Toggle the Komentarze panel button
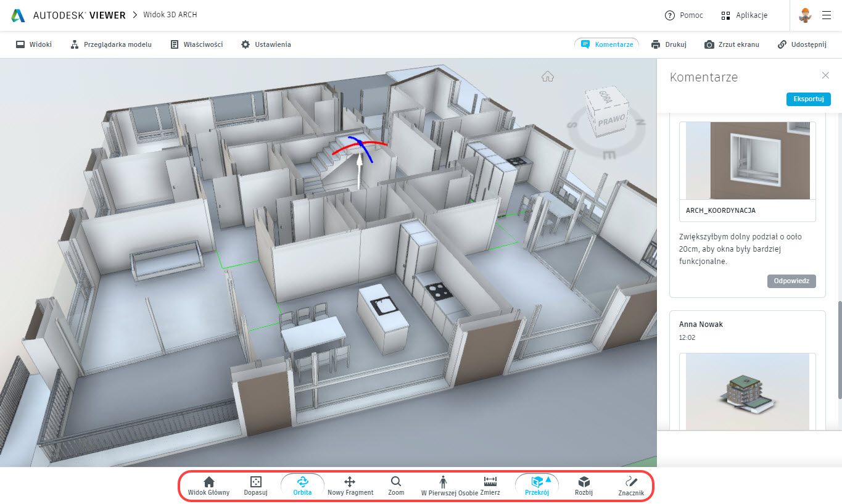Image resolution: width=842 pixels, height=504 pixels. (x=607, y=44)
